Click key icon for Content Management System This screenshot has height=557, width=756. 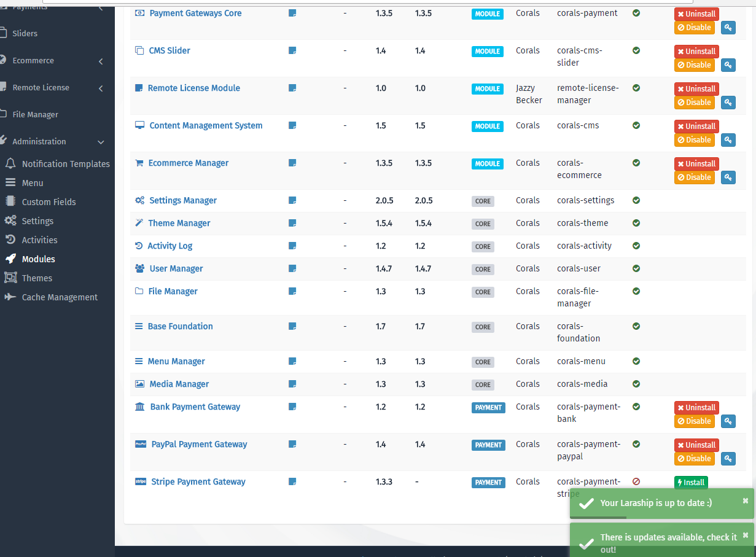point(728,139)
